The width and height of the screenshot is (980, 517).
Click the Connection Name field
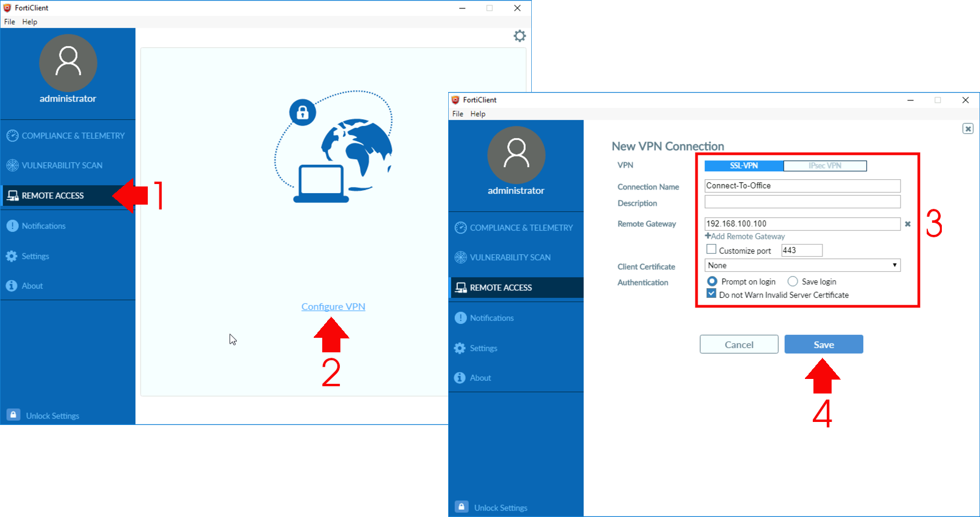point(803,186)
